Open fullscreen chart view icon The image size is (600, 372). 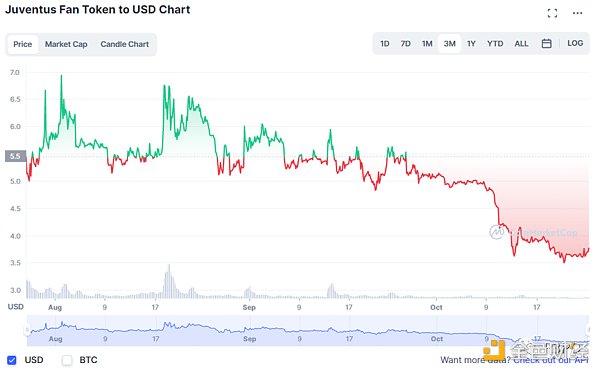tap(552, 13)
